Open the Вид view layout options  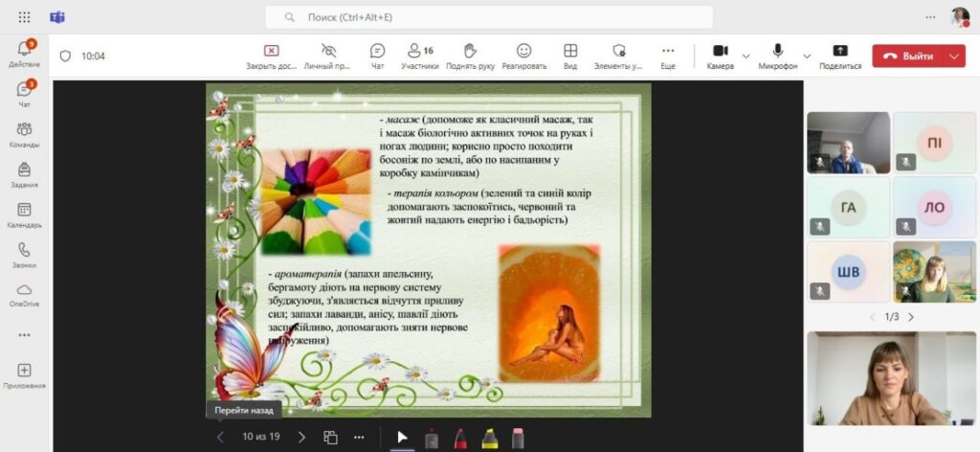[x=570, y=56]
